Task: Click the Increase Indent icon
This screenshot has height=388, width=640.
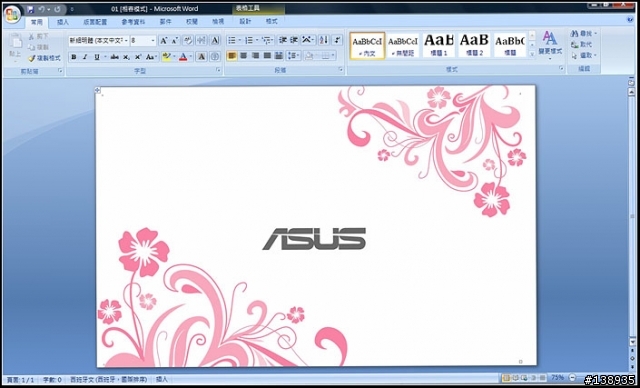Action: pos(294,40)
